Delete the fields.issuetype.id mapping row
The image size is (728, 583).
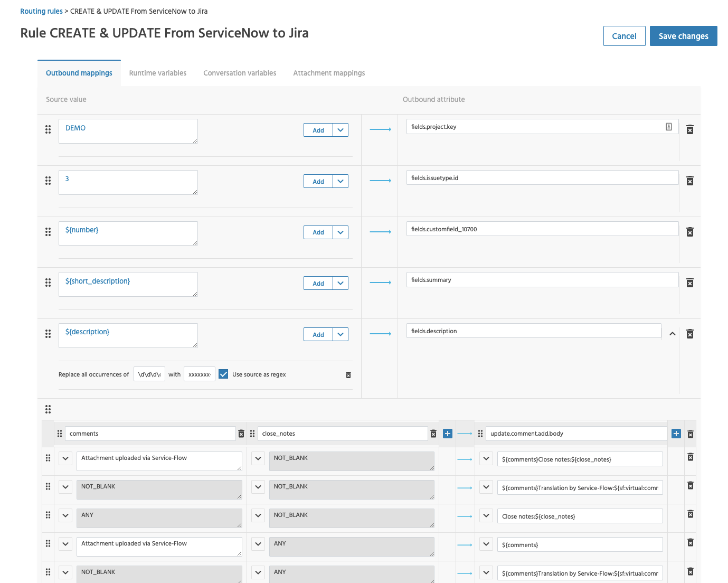(x=689, y=181)
